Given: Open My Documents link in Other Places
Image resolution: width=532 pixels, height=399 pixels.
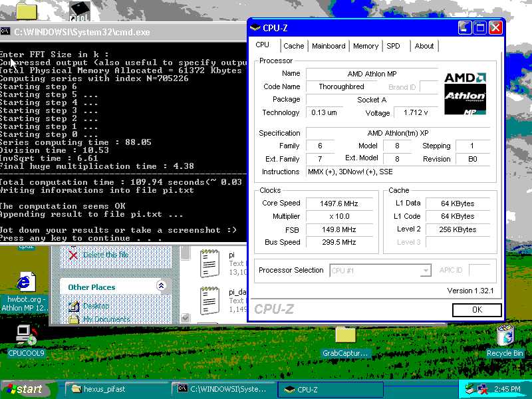Looking at the screenshot, I should pyautogui.click(x=106, y=319).
